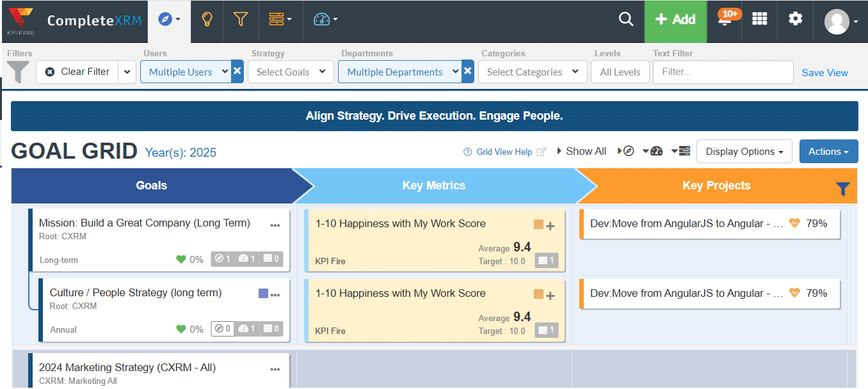Click projects count badge on Culture / People card
This screenshot has width=868, height=389.
[x=270, y=329]
